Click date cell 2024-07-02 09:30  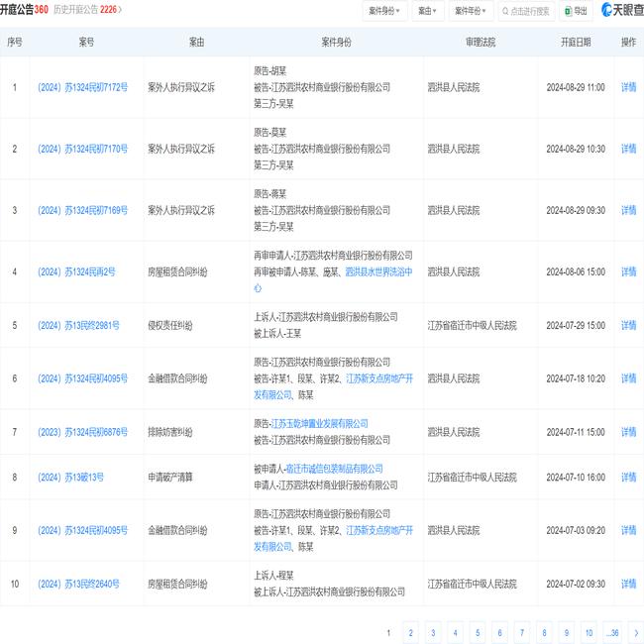[x=576, y=584]
